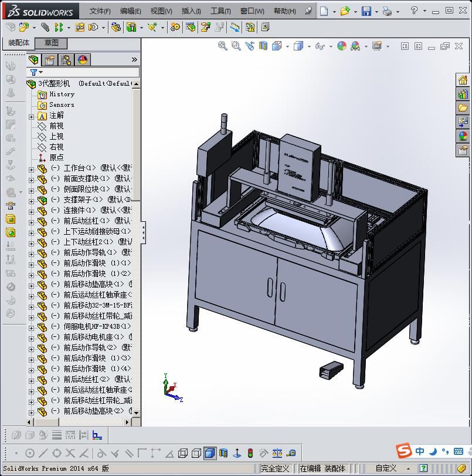Toggle Shaded With Edges display style
472x476 pixels.
210,453
